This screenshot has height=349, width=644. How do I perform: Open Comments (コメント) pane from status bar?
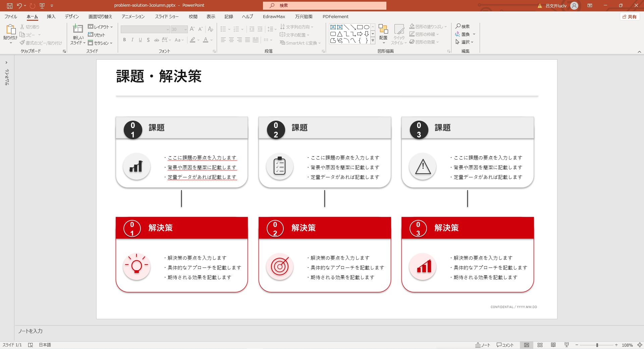tap(505, 345)
